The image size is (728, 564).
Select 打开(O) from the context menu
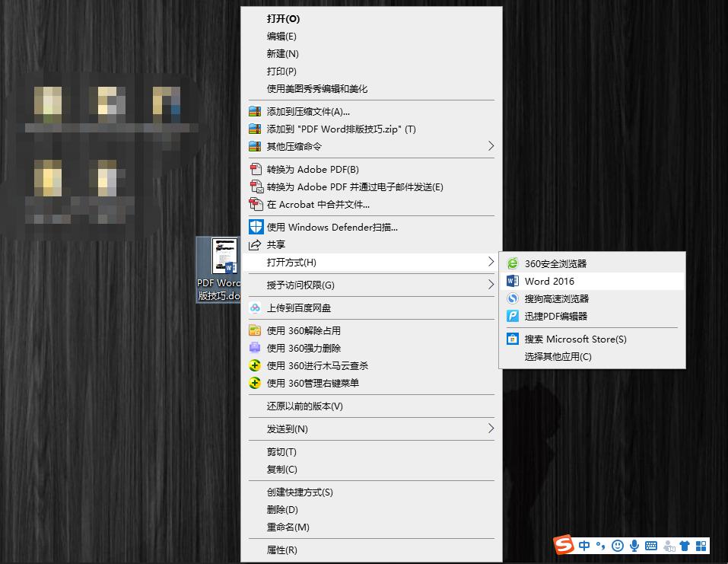click(284, 19)
